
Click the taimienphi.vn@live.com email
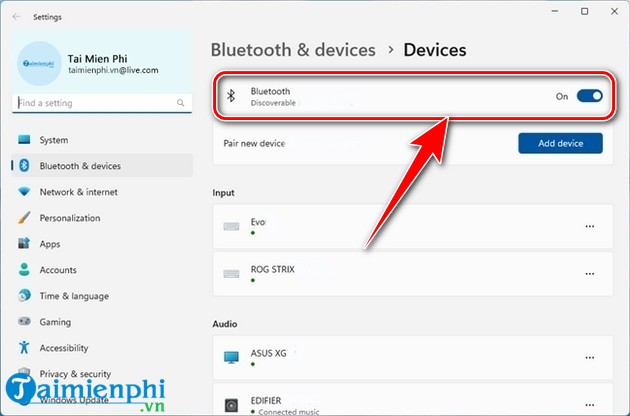pyautogui.click(x=113, y=70)
